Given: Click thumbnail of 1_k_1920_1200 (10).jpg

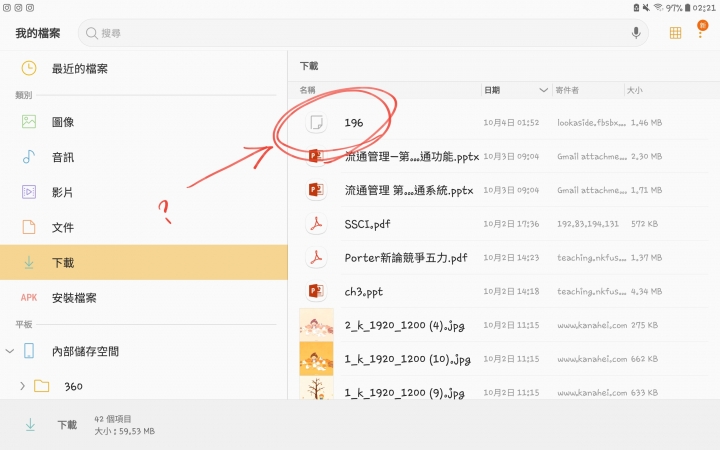Looking at the screenshot, I should (316, 359).
